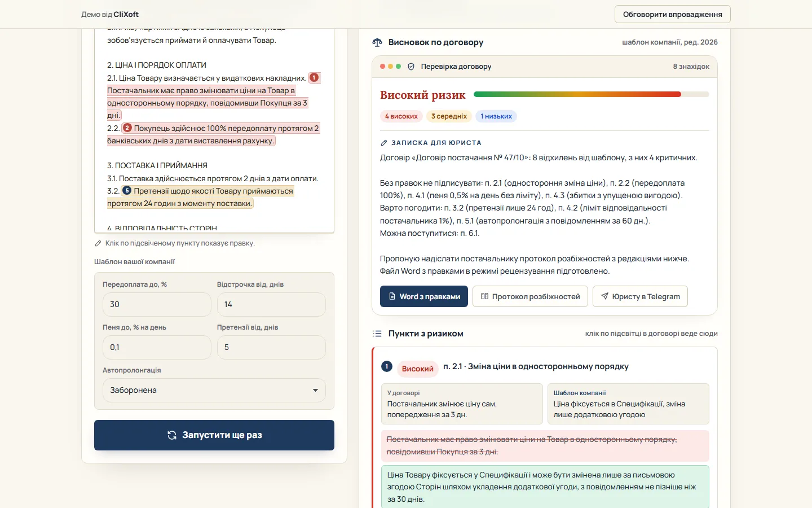Filter by 4 високих tag
Image resolution: width=812 pixels, height=508 pixels.
point(401,116)
